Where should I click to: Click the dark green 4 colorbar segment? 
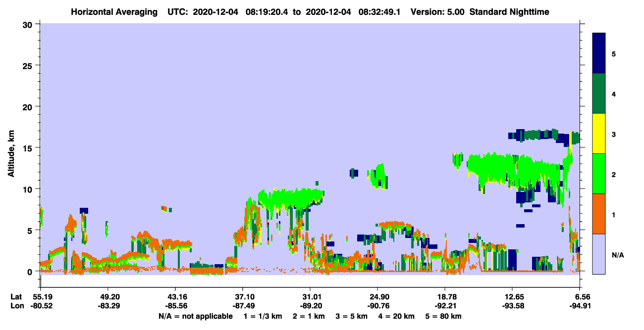point(599,94)
